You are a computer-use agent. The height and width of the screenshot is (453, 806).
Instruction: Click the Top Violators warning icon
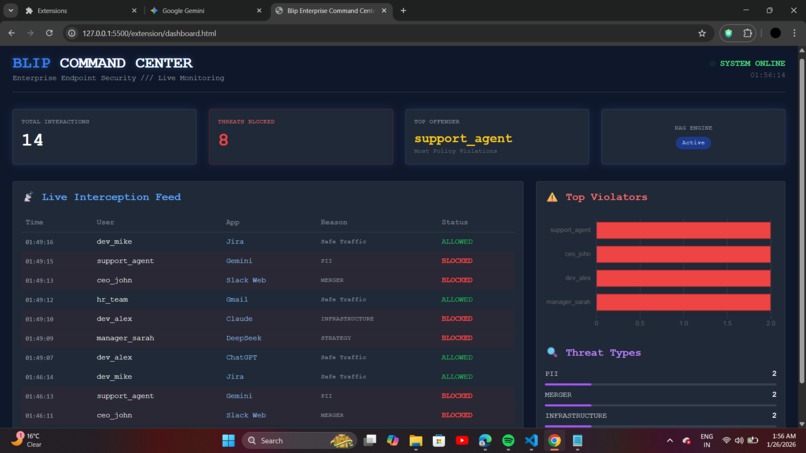[552, 197]
